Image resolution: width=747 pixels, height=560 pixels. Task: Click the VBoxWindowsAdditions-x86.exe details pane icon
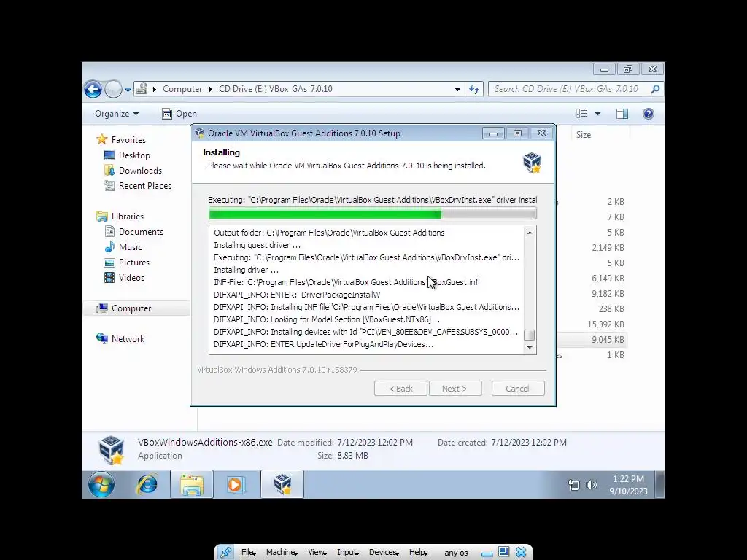point(111,449)
